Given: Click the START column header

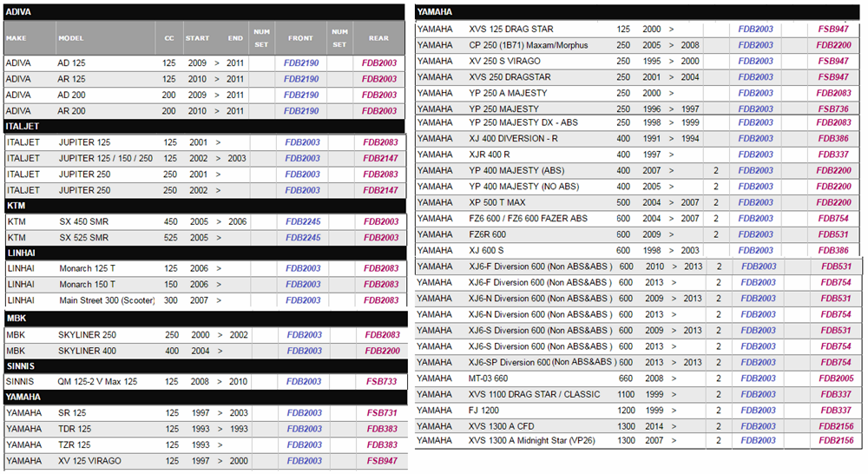Looking at the screenshot, I should (198, 38).
